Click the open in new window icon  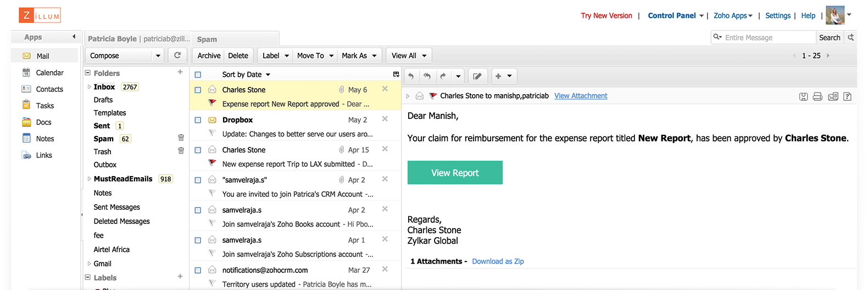[833, 96]
